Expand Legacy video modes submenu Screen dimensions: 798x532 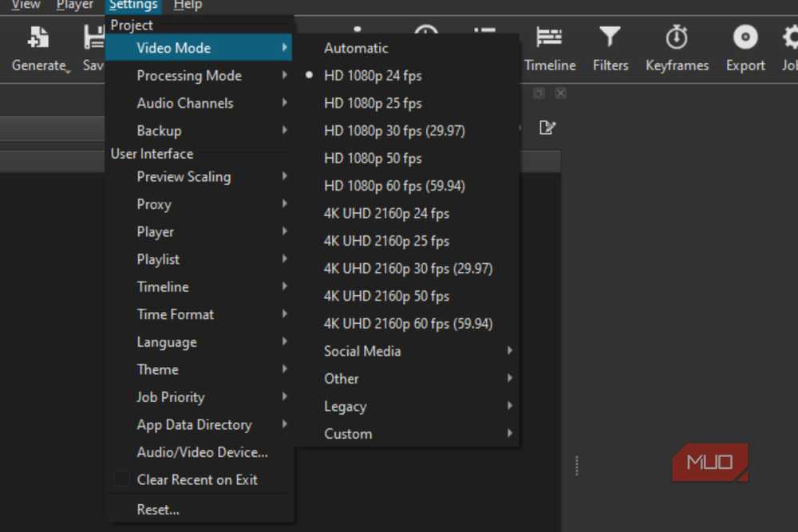click(408, 406)
